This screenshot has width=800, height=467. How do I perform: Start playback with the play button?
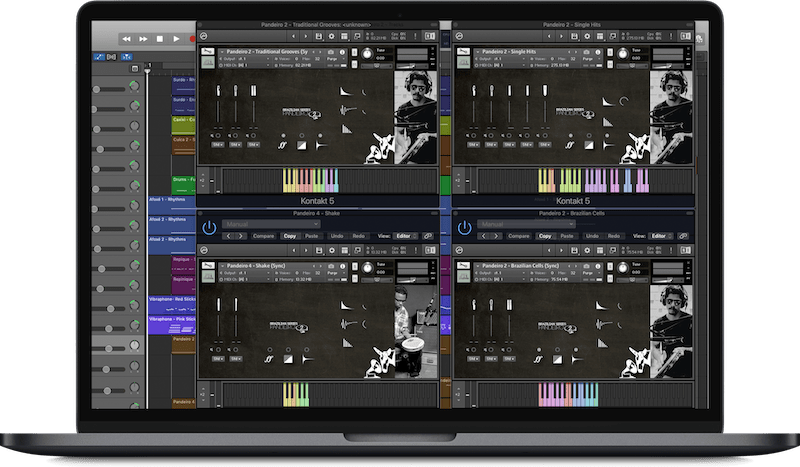pyautogui.click(x=177, y=39)
